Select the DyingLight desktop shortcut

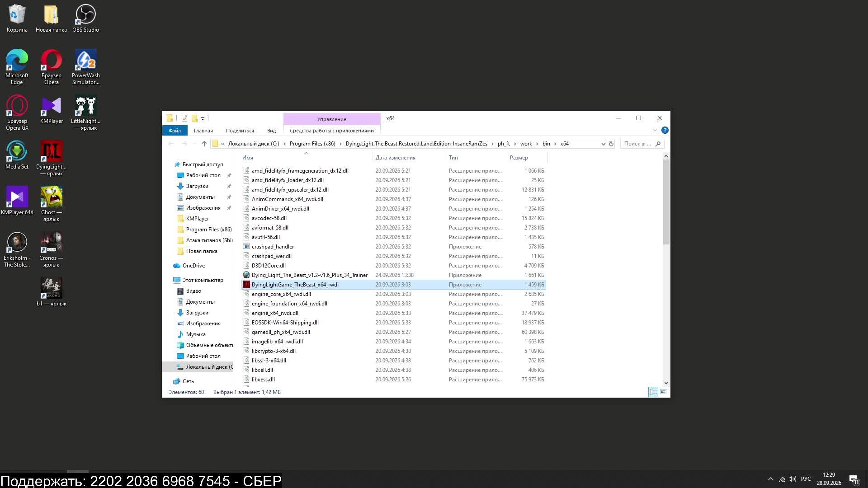(x=51, y=158)
